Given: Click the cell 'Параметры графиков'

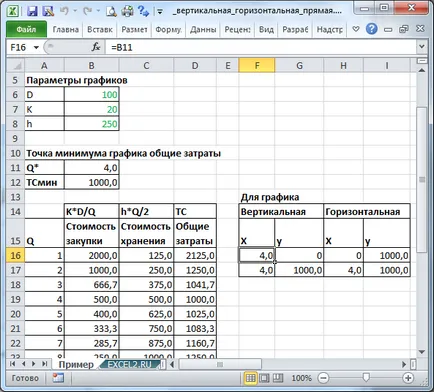Looking at the screenshot, I should (x=77, y=80).
